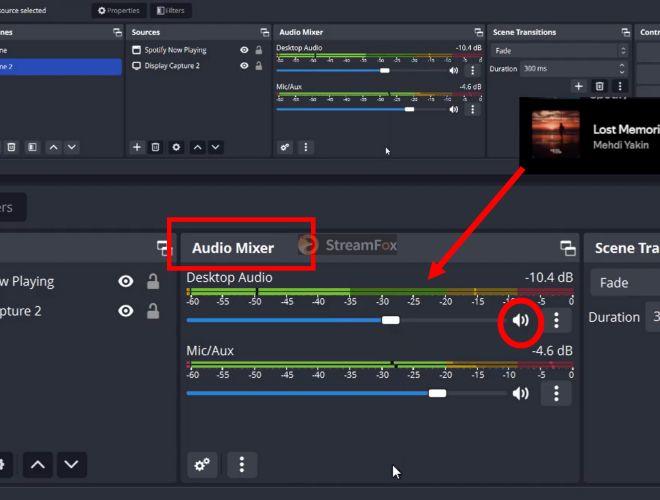Move source down using enlarged down-chevron button

coord(72,465)
